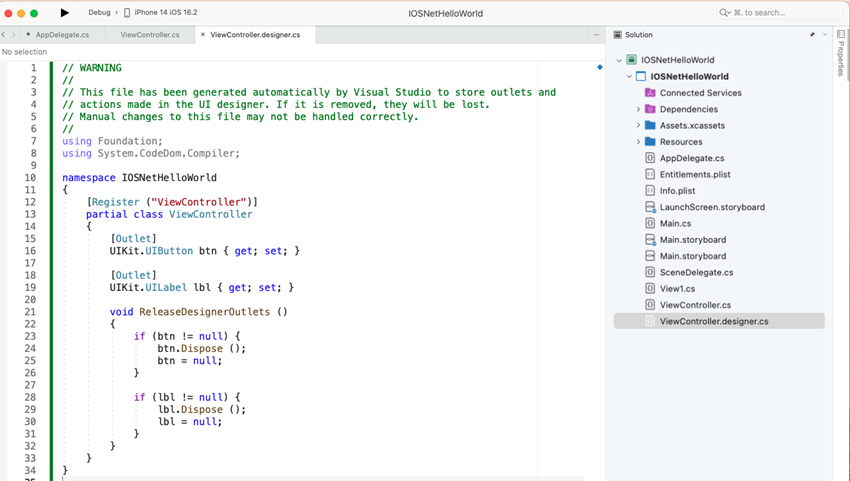Choose the iPhone 14 iOS 16.2 device target
This screenshot has width=850, height=481.
(x=167, y=13)
